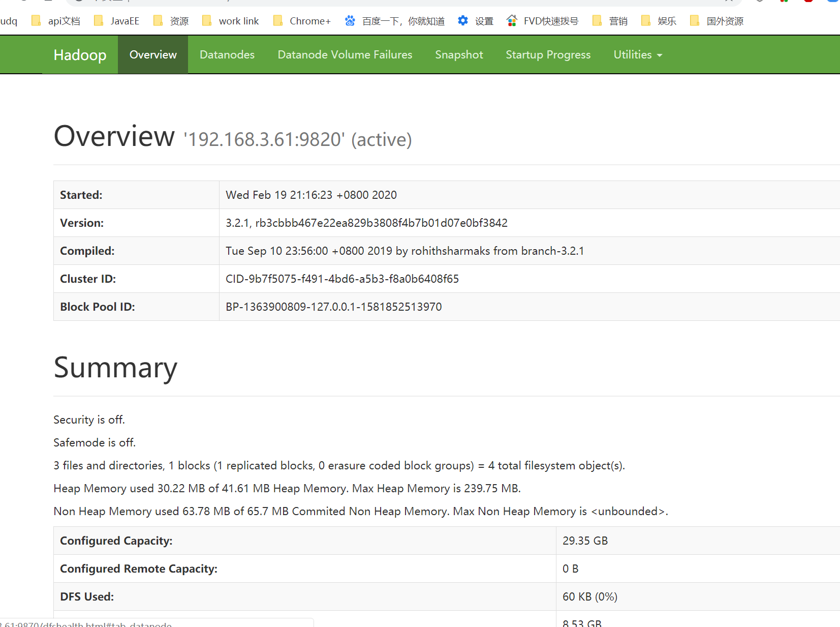Select the Block Pool ID value
This screenshot has width=840, height=627.
[333, 307]
